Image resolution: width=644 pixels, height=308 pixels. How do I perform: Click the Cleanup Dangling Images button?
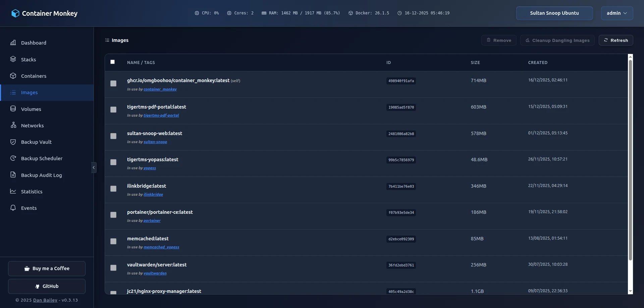pos(557,40)
